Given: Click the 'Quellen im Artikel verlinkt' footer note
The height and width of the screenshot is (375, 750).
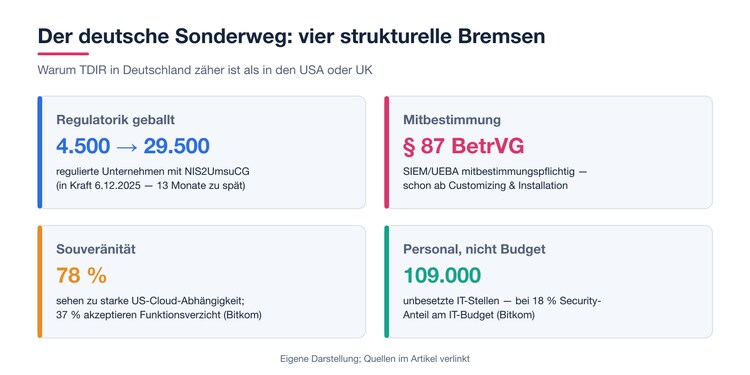Looking at the screenshot, I should 417,358.
